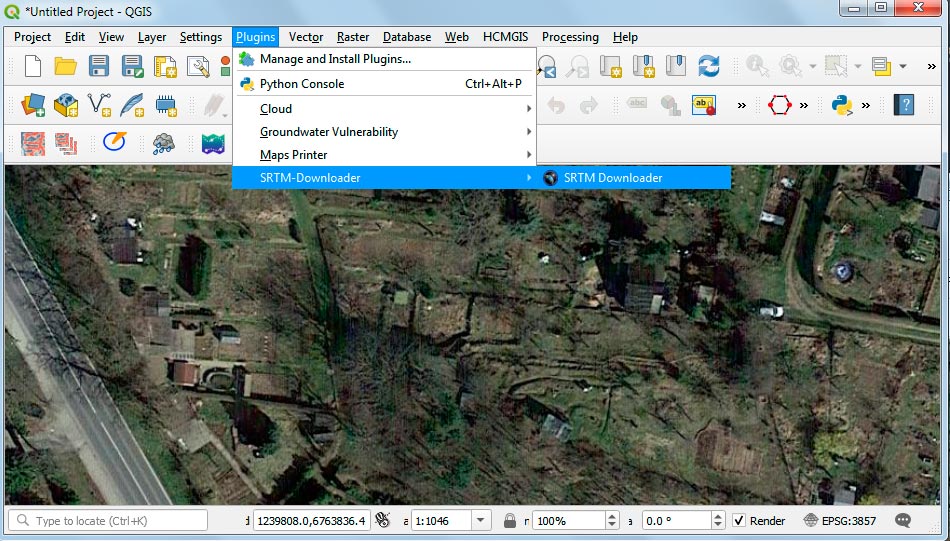Click the New Map View icon
The height and width of the screenshot is (541, 950).
tap(611, 66)
